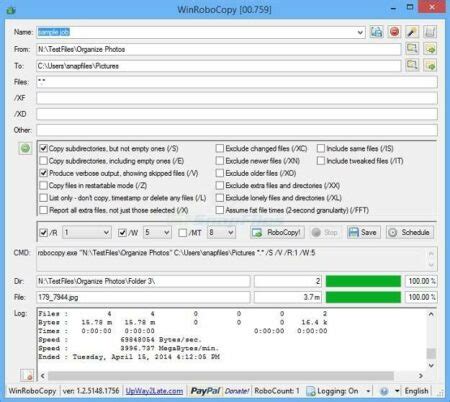Image resolution: width=450 pixels, height=402 pixels.
Task: Click the To path input field
Action: pyautogui.click(x=219, y=66)
